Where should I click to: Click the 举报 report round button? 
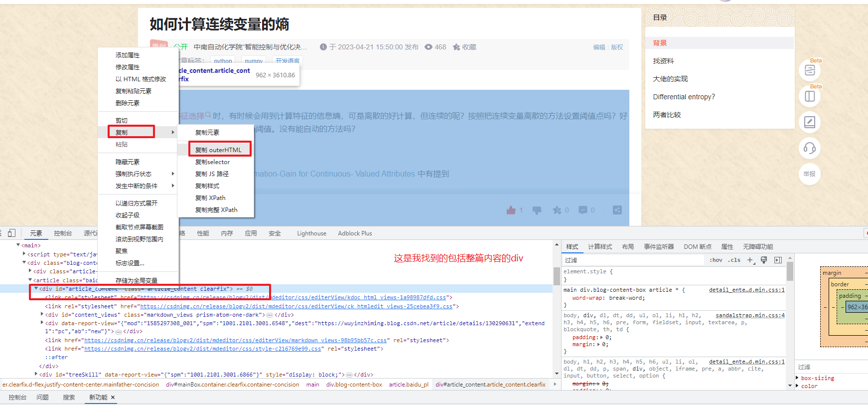810,174
